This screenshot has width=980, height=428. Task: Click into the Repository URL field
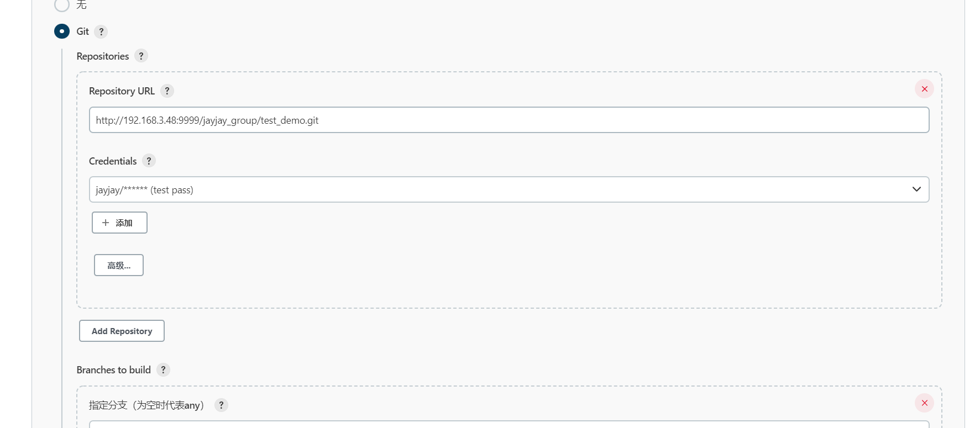coord(509,120)
